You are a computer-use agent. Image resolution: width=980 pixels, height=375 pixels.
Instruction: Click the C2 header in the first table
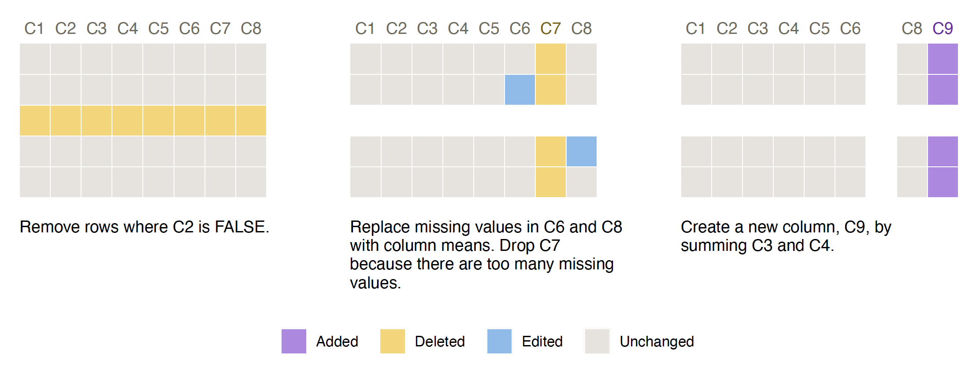(x=65, y=29)
